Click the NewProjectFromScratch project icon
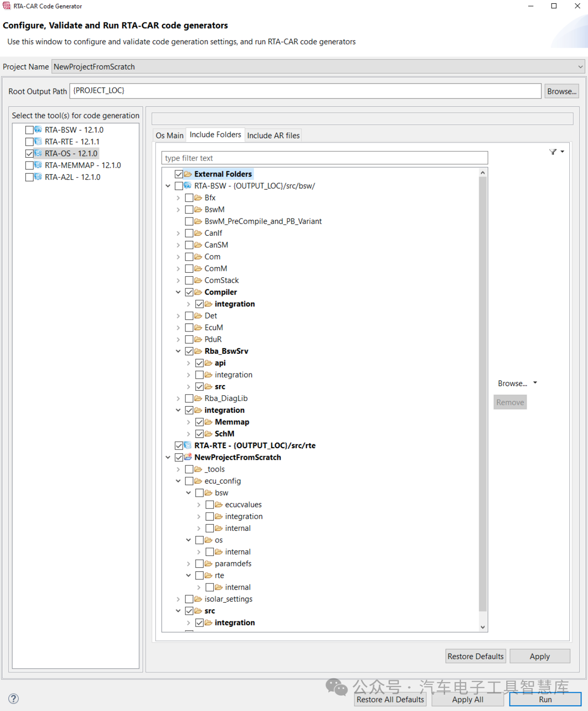This screenshot has width=588, height=711. (188, 457)
